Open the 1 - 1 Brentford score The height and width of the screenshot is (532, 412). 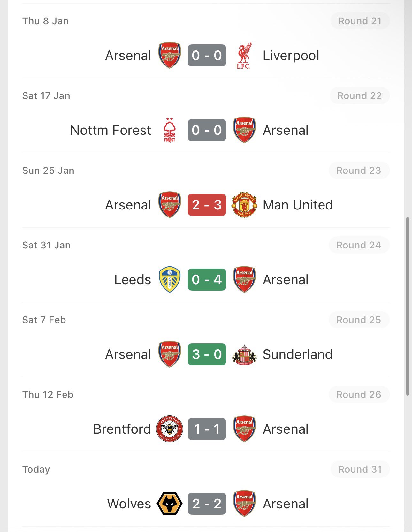click(207, 429)
